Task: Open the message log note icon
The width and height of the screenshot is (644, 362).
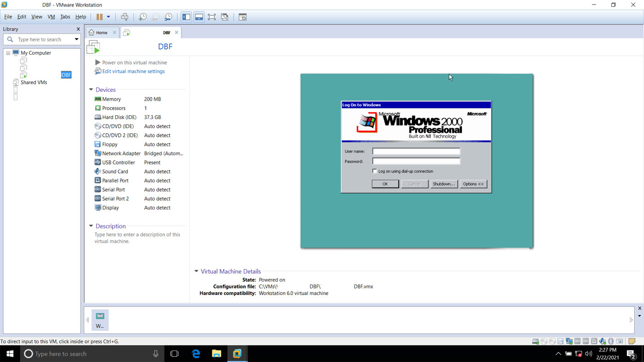Action: coord(632,341)
